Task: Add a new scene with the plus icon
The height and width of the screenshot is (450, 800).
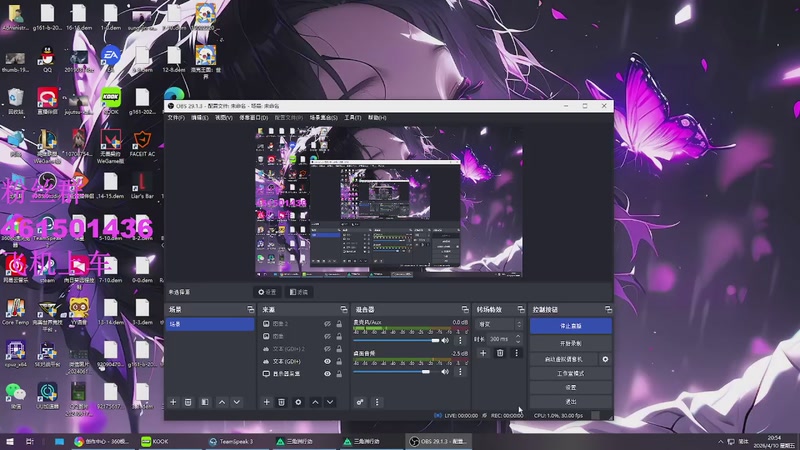Action: click(173, 402)
